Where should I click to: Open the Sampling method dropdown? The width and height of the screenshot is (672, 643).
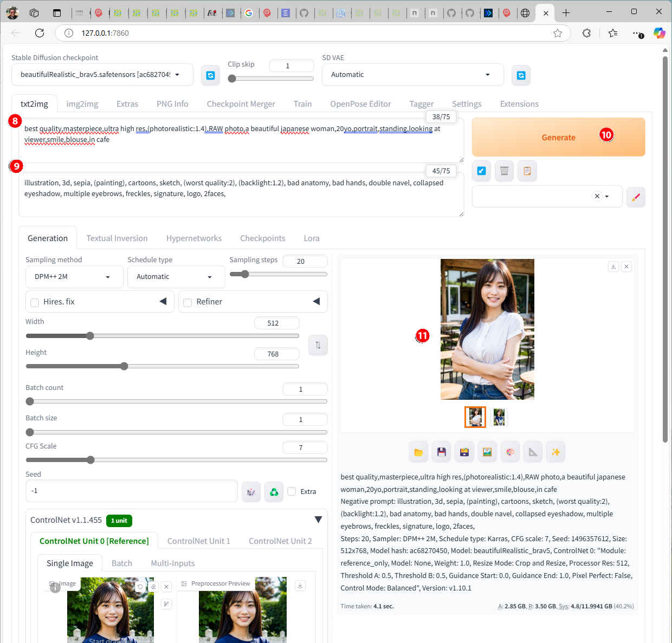tap(74, 277)
